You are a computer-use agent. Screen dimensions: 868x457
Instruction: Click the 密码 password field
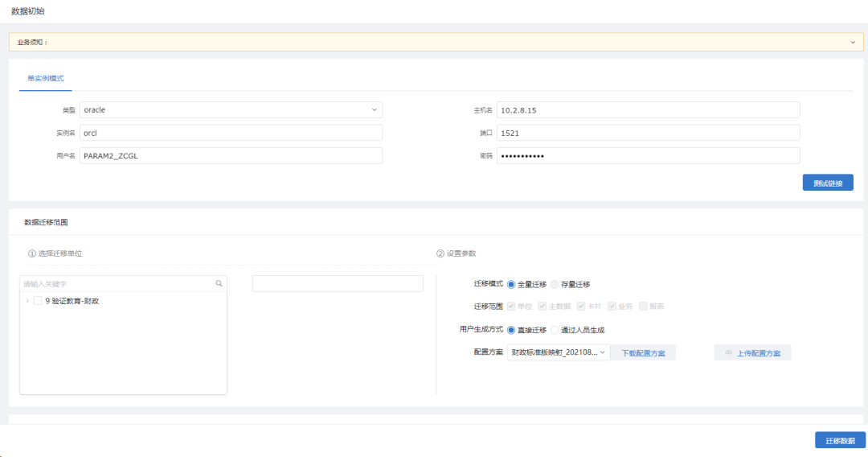pyautogui.click(x=649, y=155)
